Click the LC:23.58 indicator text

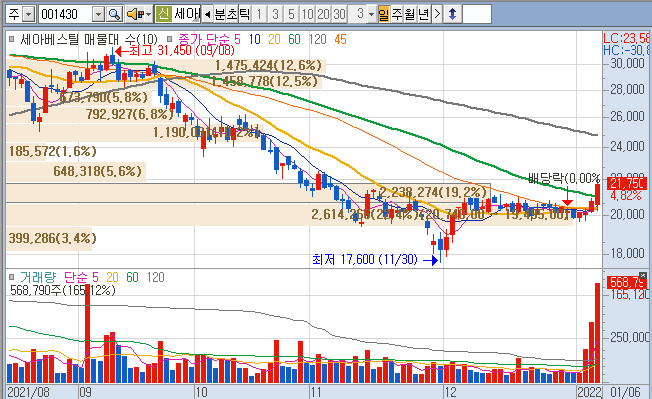click(626, 39)
